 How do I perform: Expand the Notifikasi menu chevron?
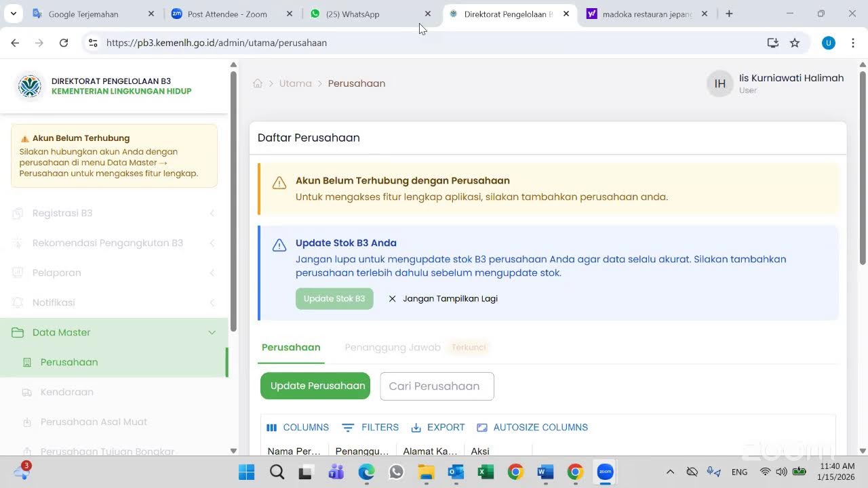pyautogui.click(x=212, y=303)
